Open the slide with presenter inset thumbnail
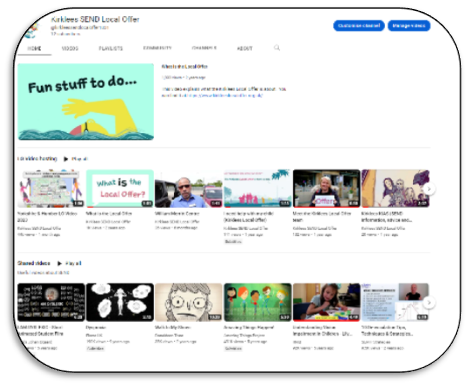This screenshot has width=469, height=386. 395,302
